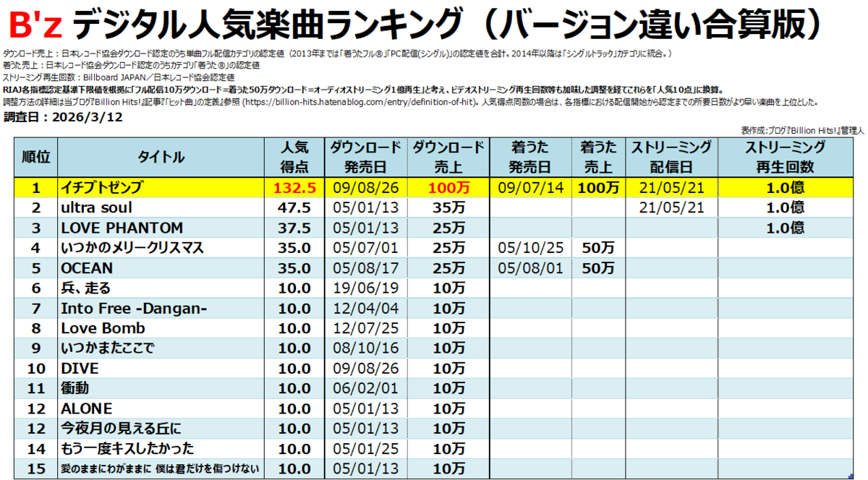This screenshot has height=480, width=868.
Task: Select the download date '19/06/19'
Action: tap(366, 288)
